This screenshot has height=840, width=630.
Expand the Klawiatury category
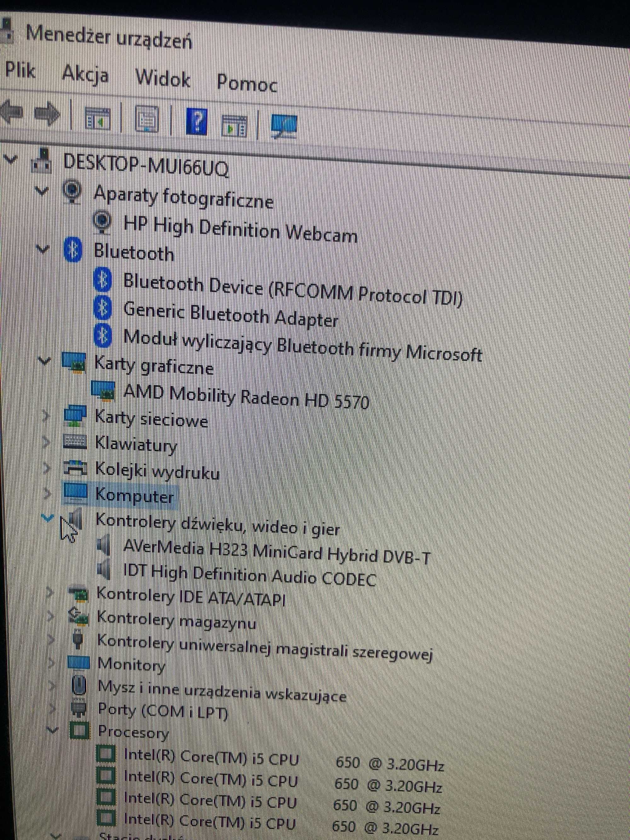pyautogui.click(x=46, y=442)
